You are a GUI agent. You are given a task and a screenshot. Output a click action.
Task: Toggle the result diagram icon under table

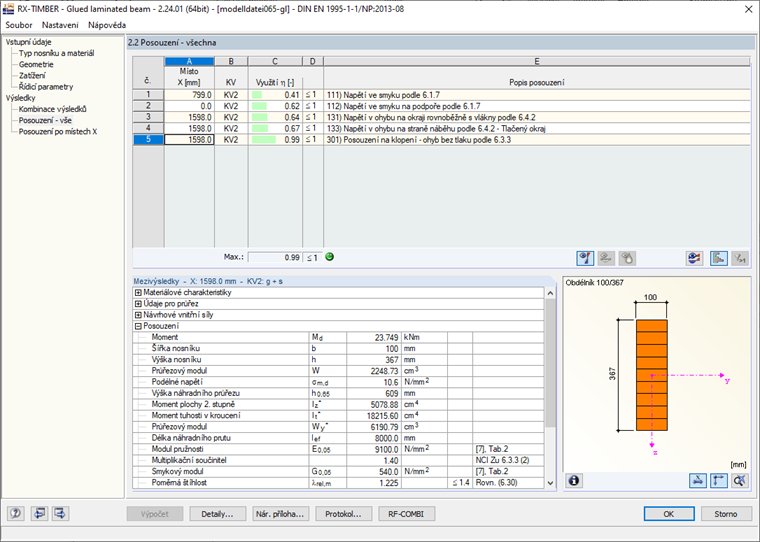pyautogui.click(x=718, y=258)
